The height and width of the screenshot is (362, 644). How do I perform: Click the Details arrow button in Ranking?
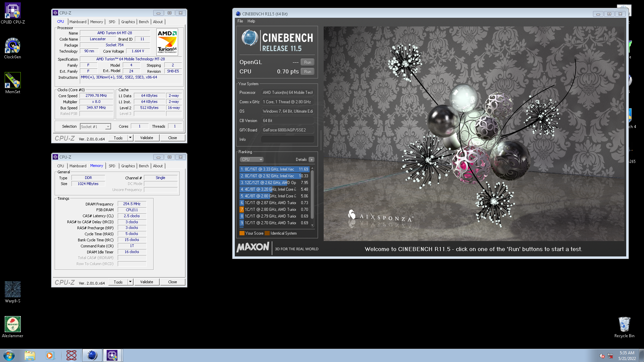311,160
